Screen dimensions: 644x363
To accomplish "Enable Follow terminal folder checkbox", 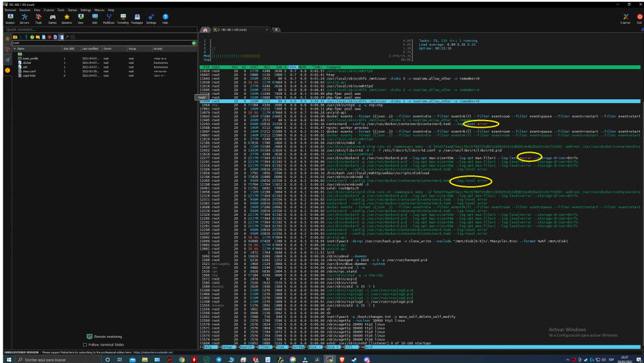I will [85, 345].
